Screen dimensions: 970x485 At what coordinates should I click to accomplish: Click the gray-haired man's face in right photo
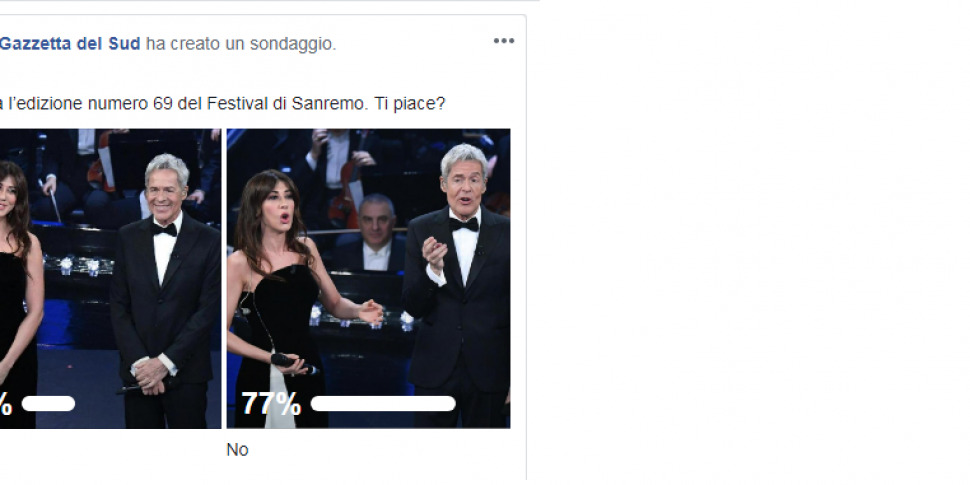(x=464, y=184)
